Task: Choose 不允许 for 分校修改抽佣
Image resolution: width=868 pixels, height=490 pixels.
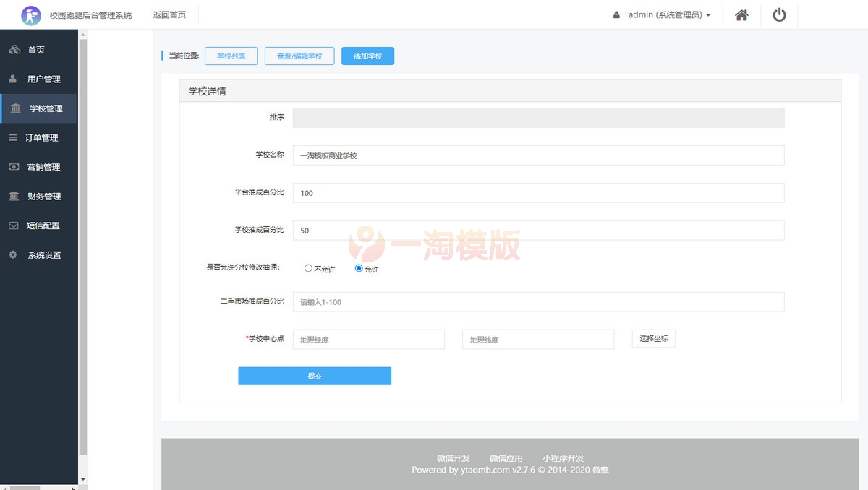Action: 308,268
